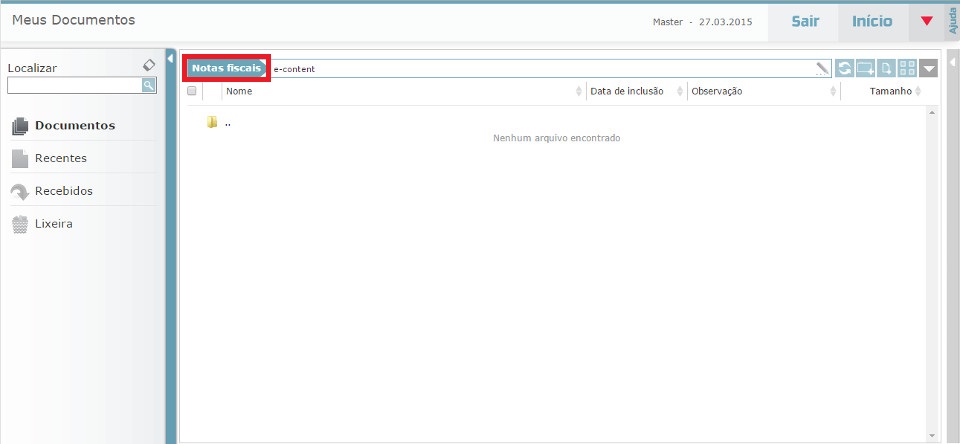The height and width of the screenshot is (444, 960).
Task: Open Recebidos in sidebar
Action: (52, 191)
